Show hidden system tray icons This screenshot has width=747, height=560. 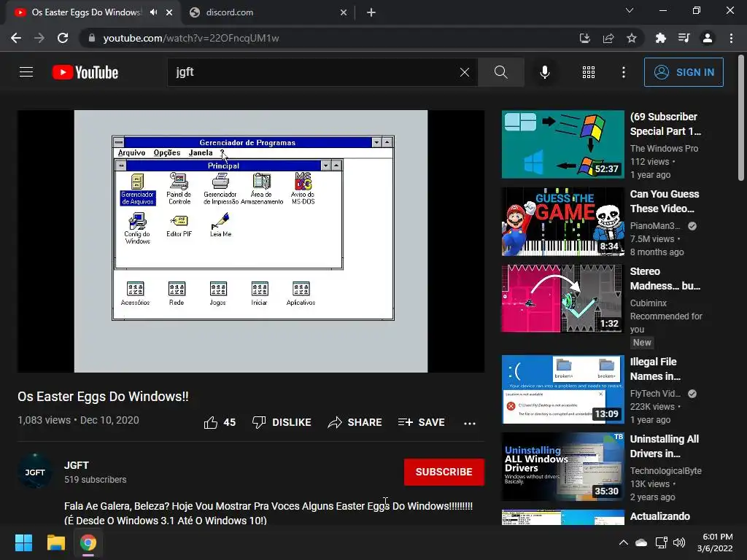[x=623, y=542]
